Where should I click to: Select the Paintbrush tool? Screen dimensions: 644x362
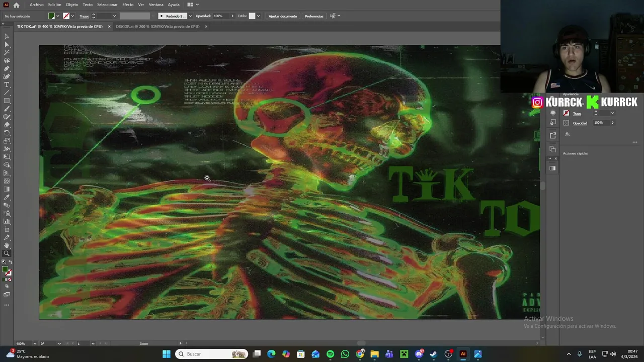click(x=7, y=109)
